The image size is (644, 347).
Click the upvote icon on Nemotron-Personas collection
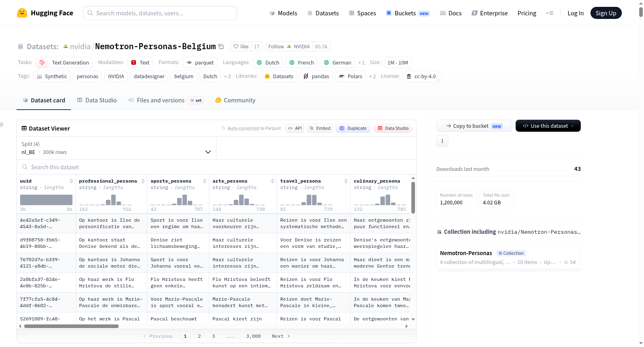point(566,262)
